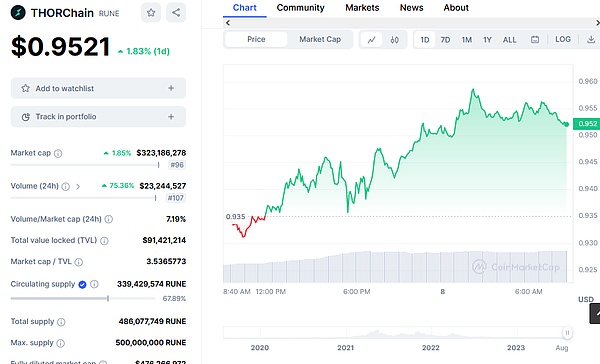Screen dimensions: 600x364
Task: Select the Price chart toggle
Action: (x=256, y=39)
